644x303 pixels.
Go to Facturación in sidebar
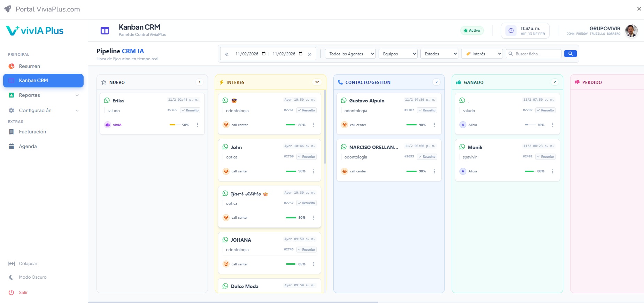click(32, 132)
